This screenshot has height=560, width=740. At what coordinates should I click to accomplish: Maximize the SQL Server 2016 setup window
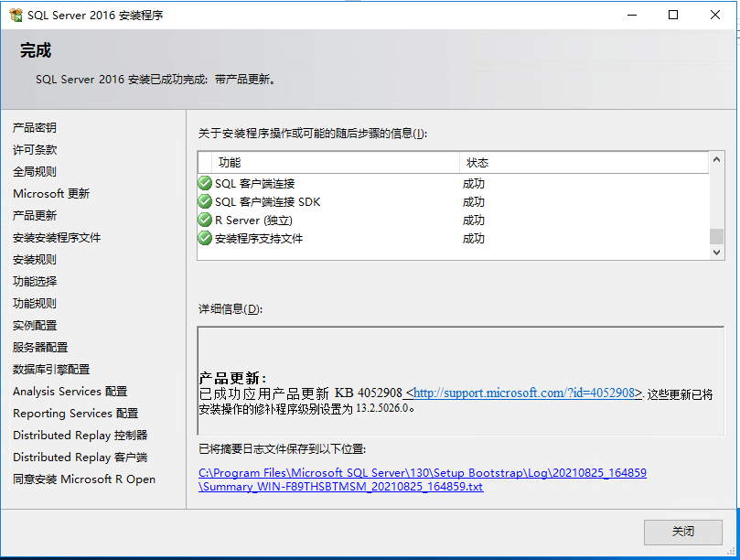click(x=673, y=16)
